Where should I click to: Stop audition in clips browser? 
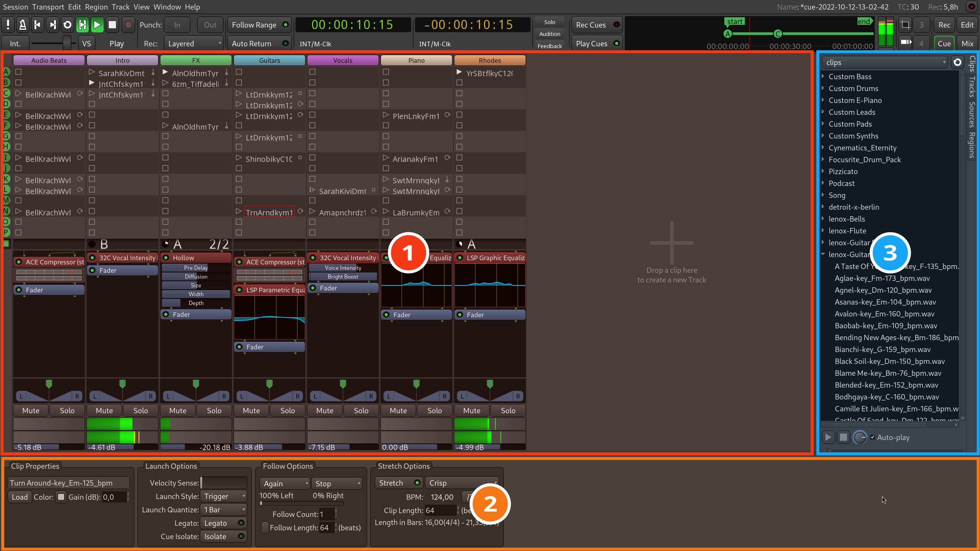click(843, 437)
